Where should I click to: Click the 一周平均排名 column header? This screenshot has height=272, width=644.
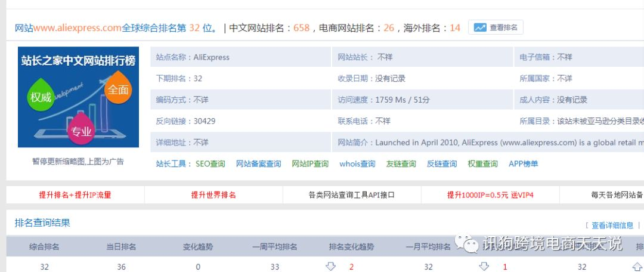(x=275, y=247)
